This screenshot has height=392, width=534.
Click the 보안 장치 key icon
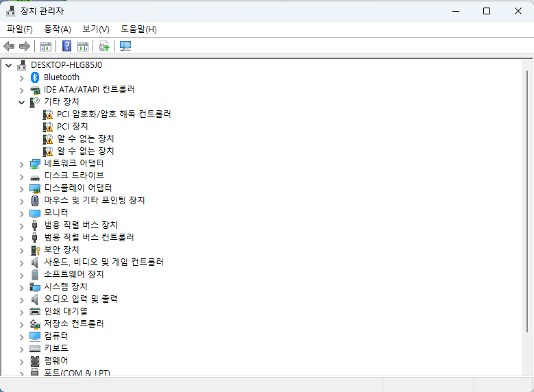coord(36,250)
